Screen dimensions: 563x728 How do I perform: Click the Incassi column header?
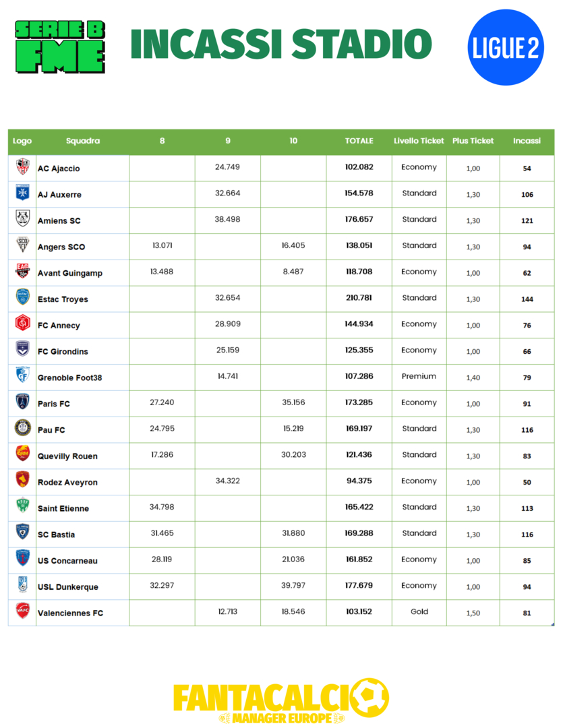pyautogui.click(x=527, y=141)
